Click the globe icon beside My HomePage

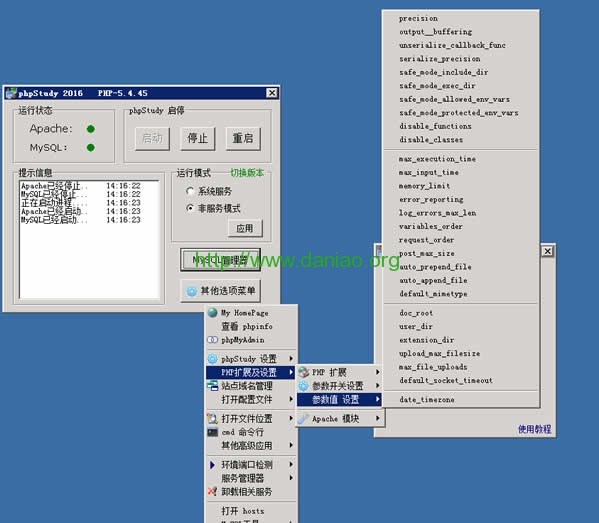click(x=212, y=313)
